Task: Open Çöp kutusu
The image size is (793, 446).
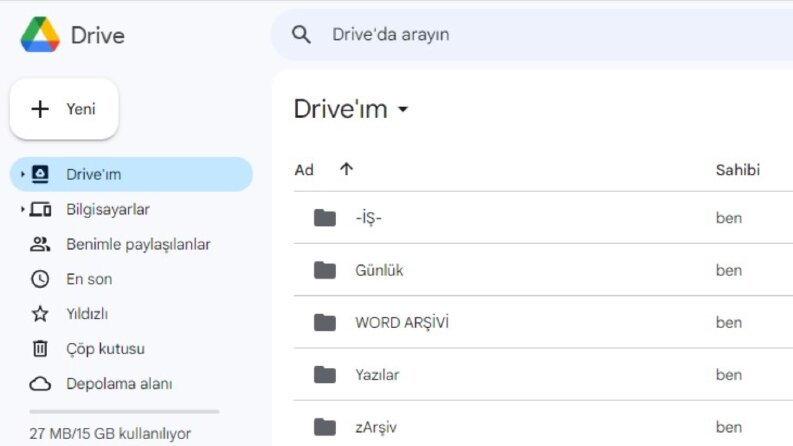Action: pos(105,348)
